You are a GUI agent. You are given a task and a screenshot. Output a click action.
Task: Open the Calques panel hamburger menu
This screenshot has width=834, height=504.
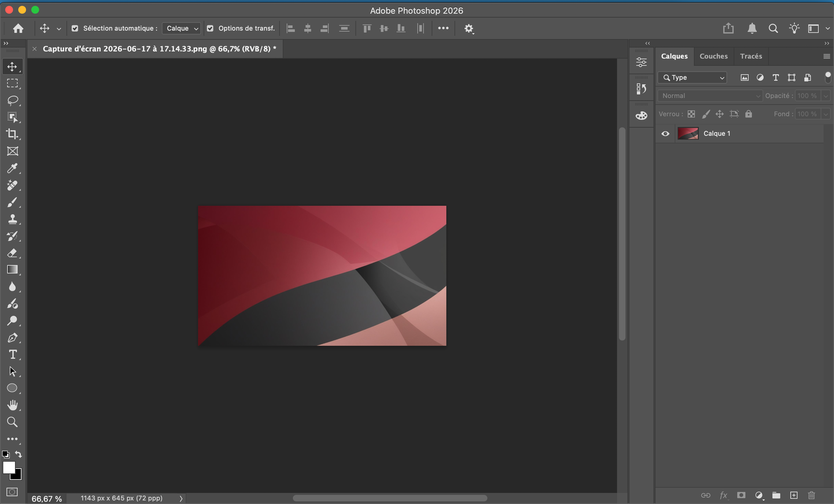coord(827,56)
